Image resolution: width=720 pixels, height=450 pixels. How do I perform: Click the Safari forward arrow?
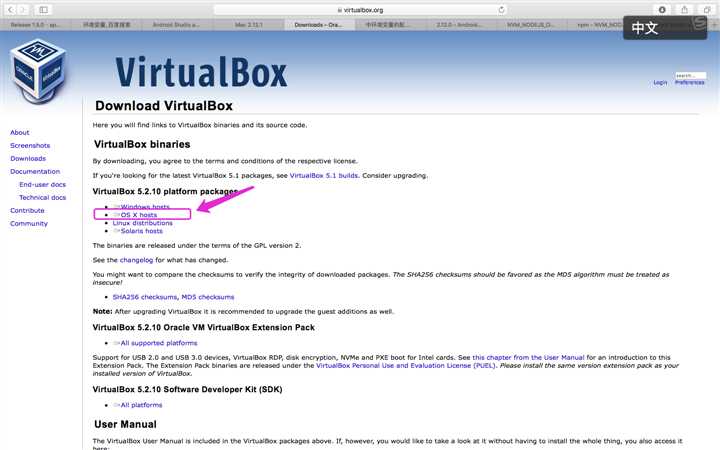(x=22, y=10)
